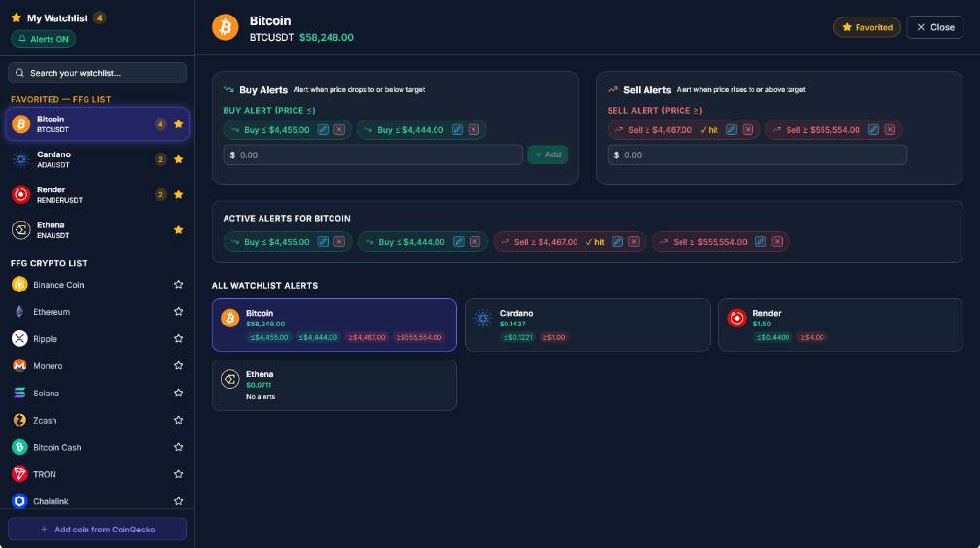Click the Zcash logo icon in sidebar

20,420
